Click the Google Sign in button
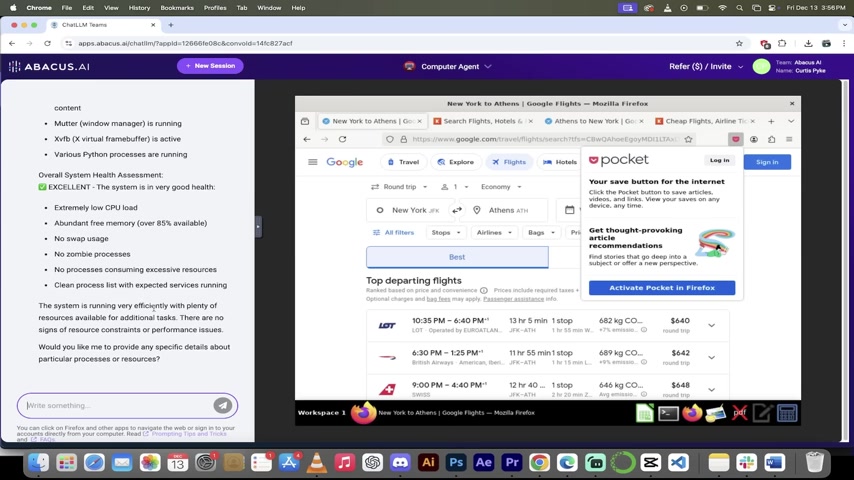The width and height of the screenshot is (854, 480). 767,162
